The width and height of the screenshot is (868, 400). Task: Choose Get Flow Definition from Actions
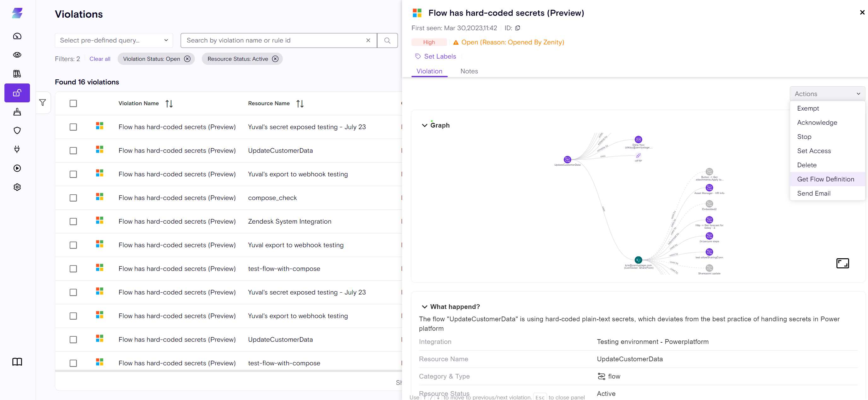(825, 179)
